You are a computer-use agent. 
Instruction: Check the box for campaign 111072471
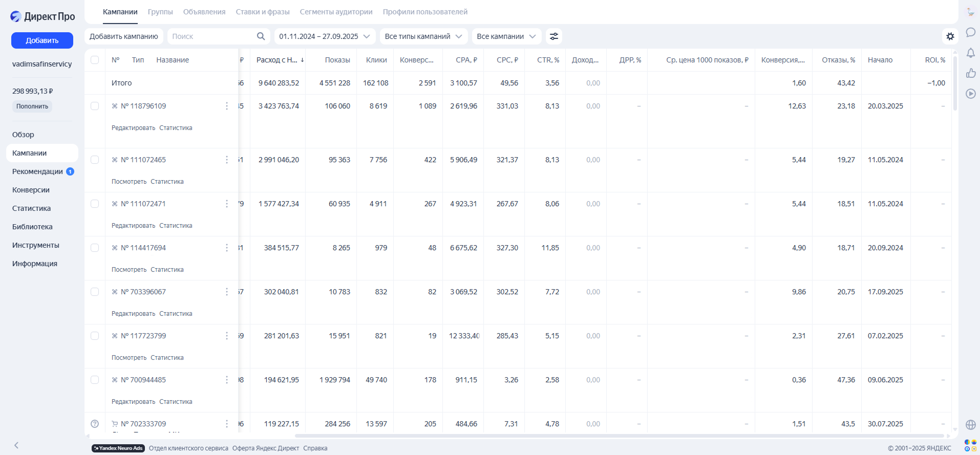tap(95, 204)
